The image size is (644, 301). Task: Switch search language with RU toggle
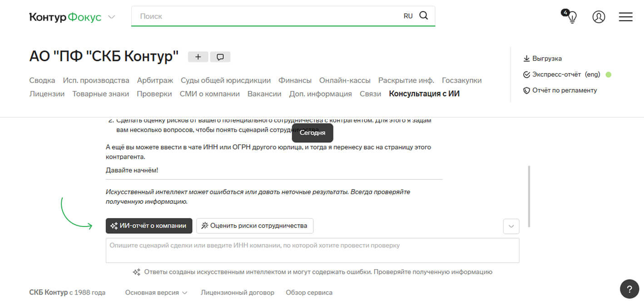coord(408,16)
